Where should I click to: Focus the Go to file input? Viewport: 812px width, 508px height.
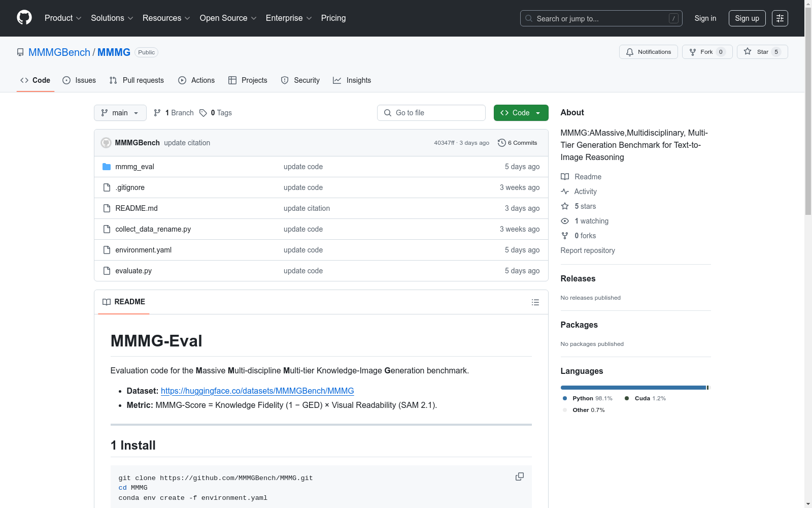(x=431, y=113)
